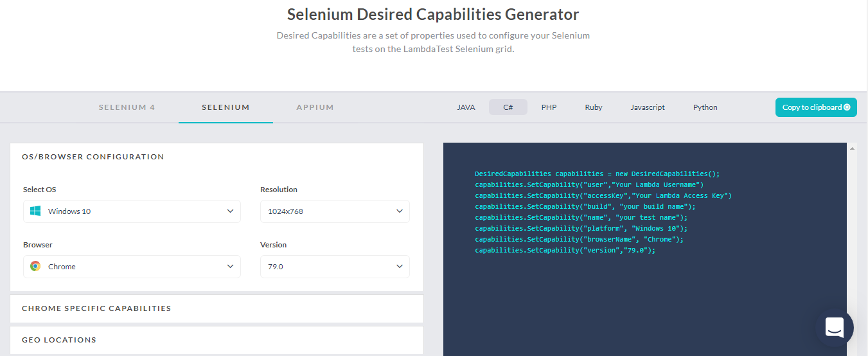Choose JAVA as the code language
868x356 pixels.
tap(466, 107)
